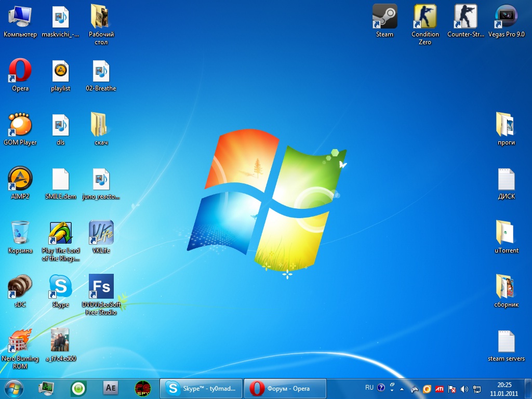
Task: Open the language bar help icon
Action: click(x=381, y=388)
